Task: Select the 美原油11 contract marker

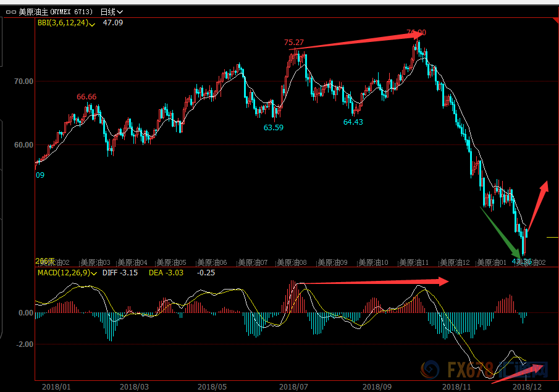Action: click(x=414, y=262)
